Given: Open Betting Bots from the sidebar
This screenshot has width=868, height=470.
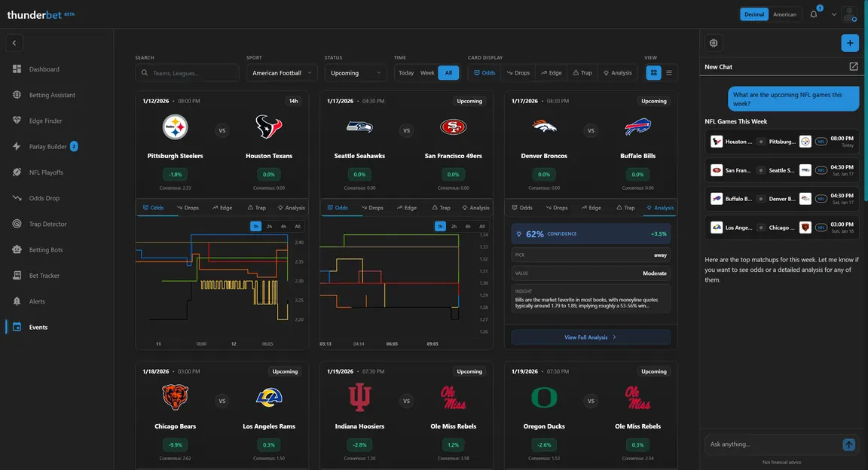Looking at the screenshot, I should click(45, 249).
